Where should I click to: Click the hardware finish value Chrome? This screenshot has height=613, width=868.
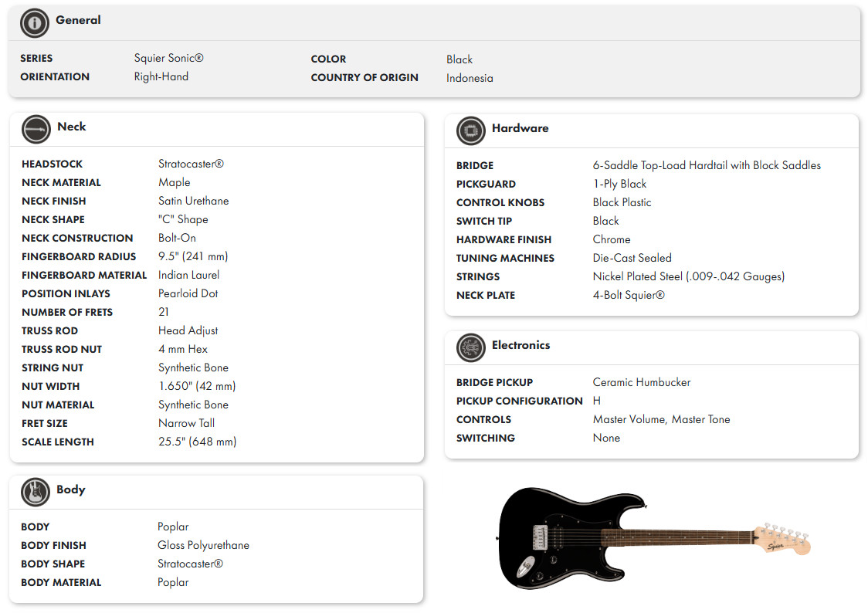click(612, 239)
